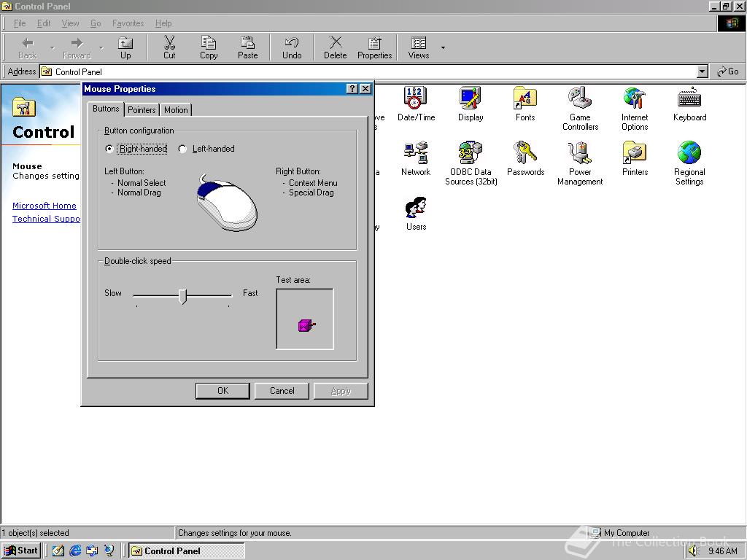
Task: Open Back history dropdown arrow
Action: 52,47
